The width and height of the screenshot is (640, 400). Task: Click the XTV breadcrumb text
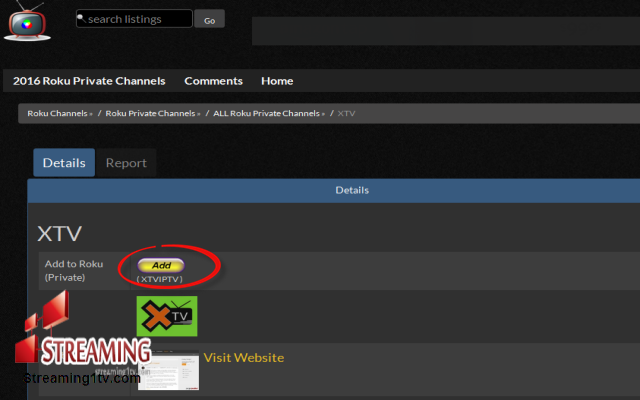tap(346, 113)
